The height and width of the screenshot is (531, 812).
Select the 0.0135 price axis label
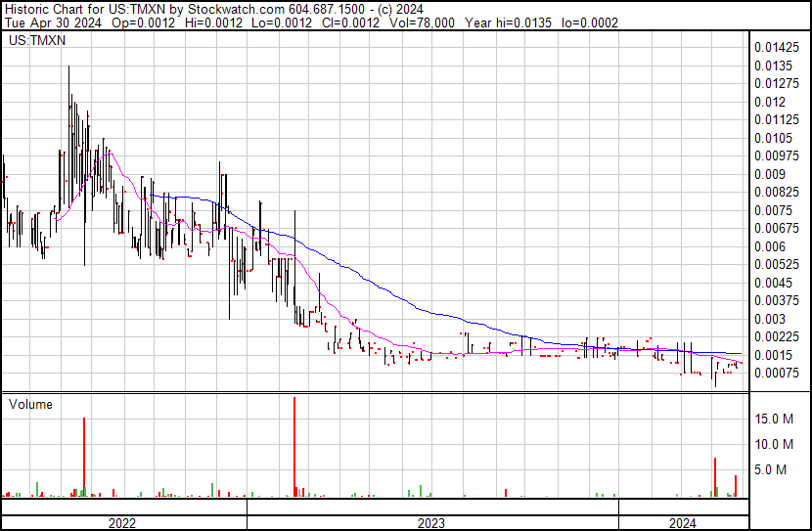[x=773, y=66]
